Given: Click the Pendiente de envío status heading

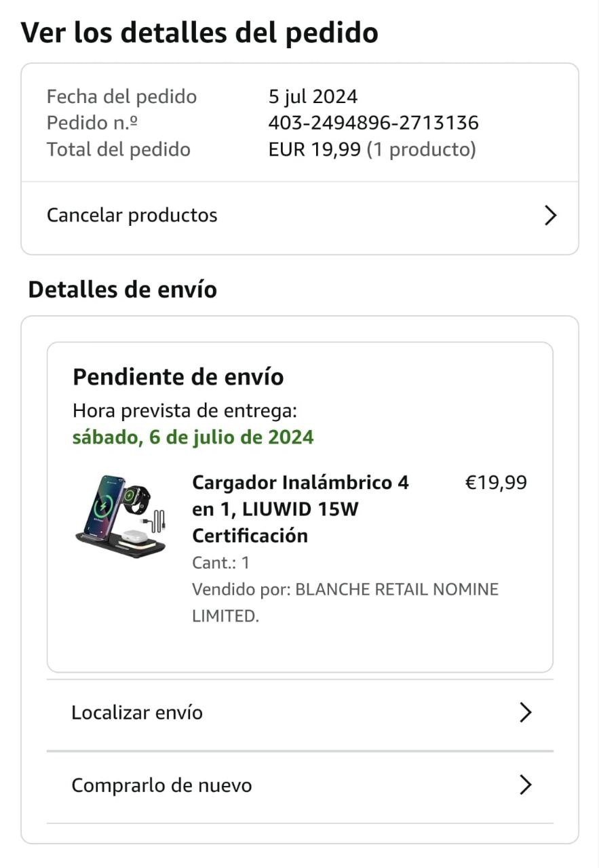Looking at the screenshot, I should tap(178, 376).
